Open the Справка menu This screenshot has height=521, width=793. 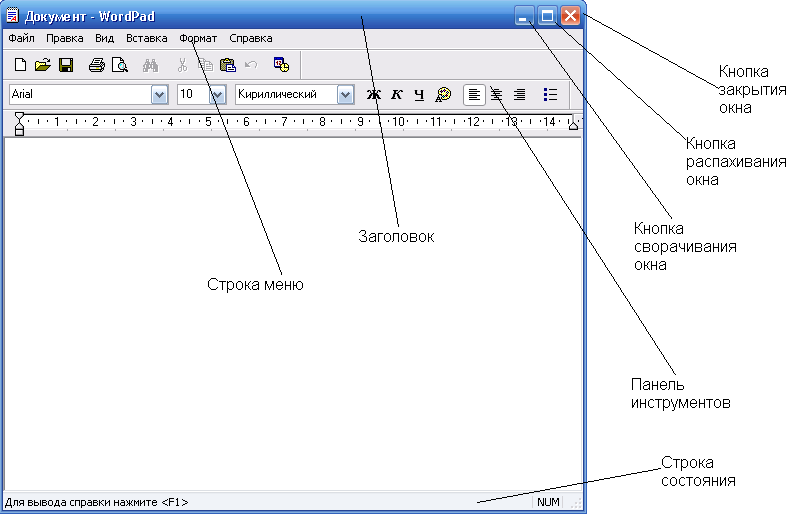(x=251, y=38)
